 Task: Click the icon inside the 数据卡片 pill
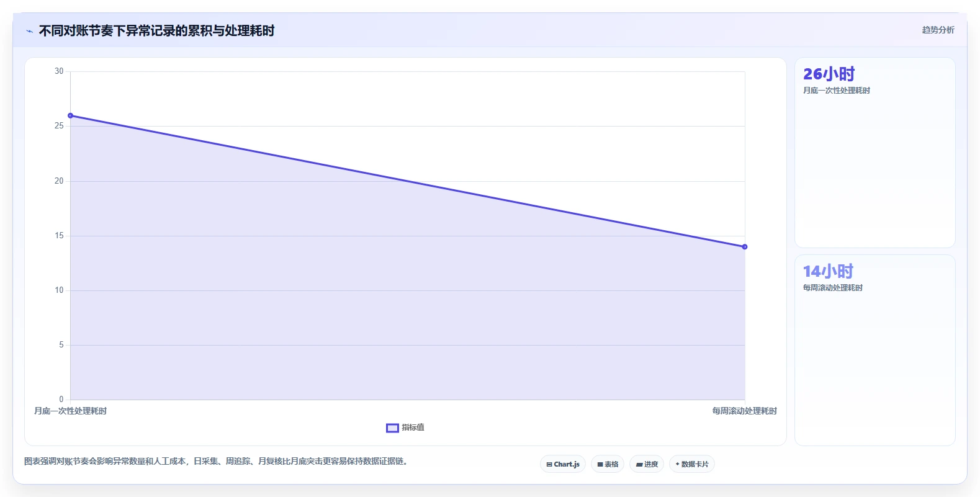[x=677, y=464]
